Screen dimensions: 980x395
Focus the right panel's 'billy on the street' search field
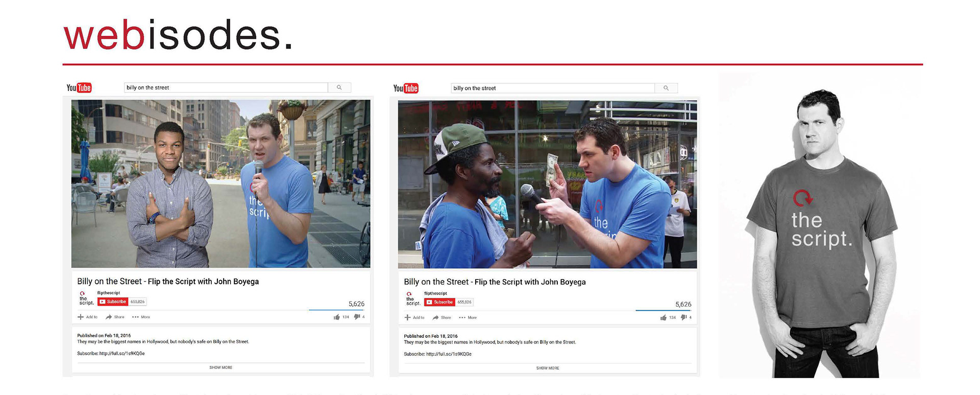[553, 88]
